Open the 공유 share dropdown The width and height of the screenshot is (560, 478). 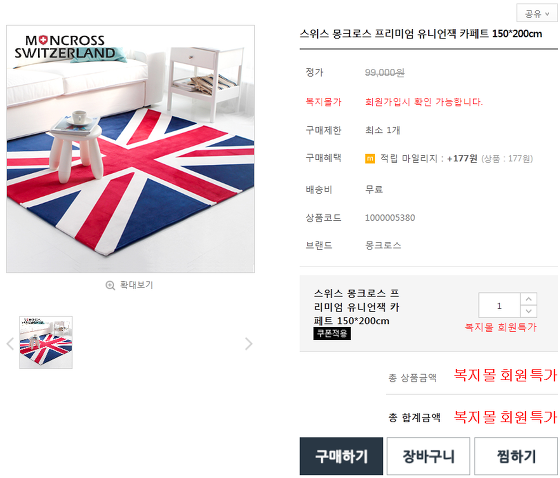point(537,14)
